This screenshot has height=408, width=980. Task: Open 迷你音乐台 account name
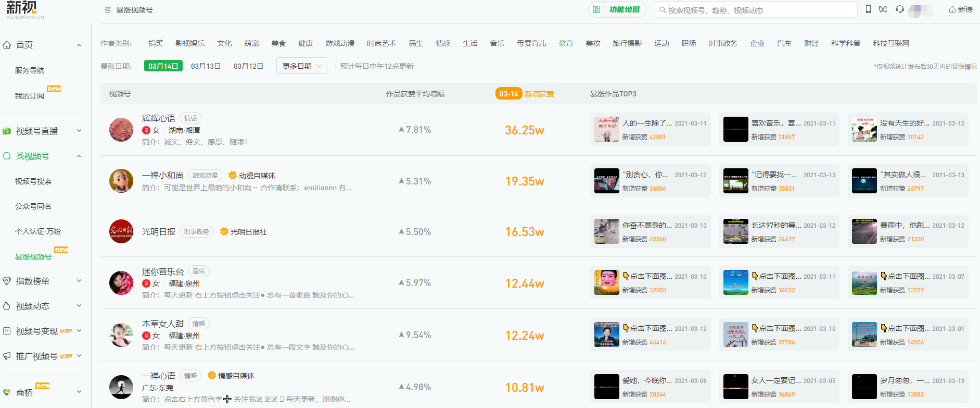pyautogui.click(x=163, y=271)
